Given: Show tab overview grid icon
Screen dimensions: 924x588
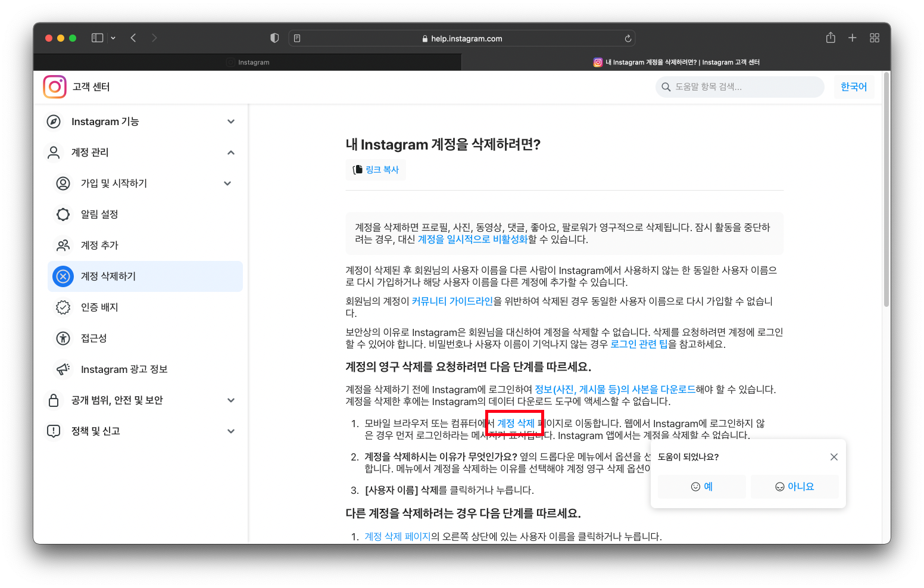Looking at the screenshot, I should coord(875,38).
